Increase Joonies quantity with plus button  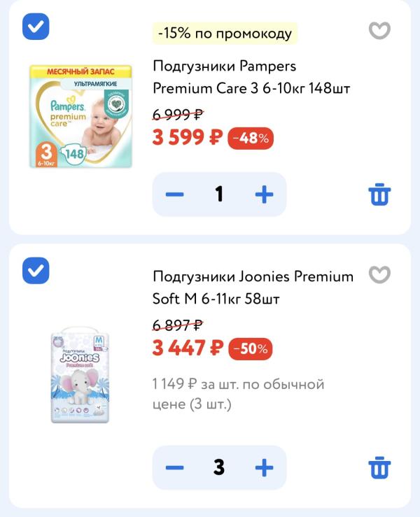[x=264, y=467]
